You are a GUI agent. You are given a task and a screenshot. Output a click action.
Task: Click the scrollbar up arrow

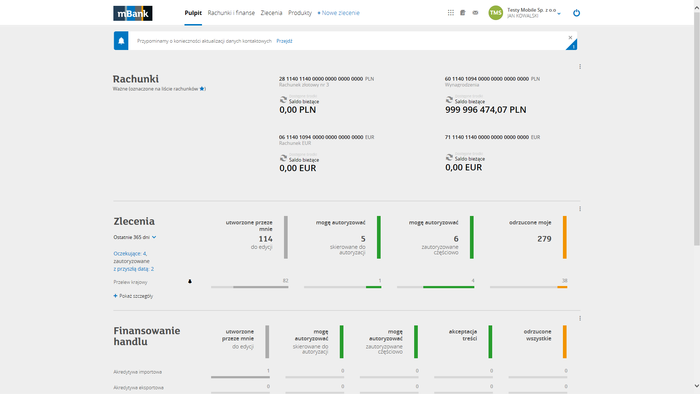click(696, 8)
